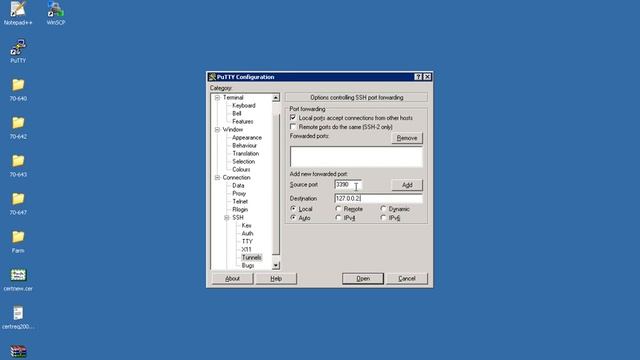This screenshot has height=360, width=640.
Task: Open the Kex category under SSH
Action: point(246,225)
